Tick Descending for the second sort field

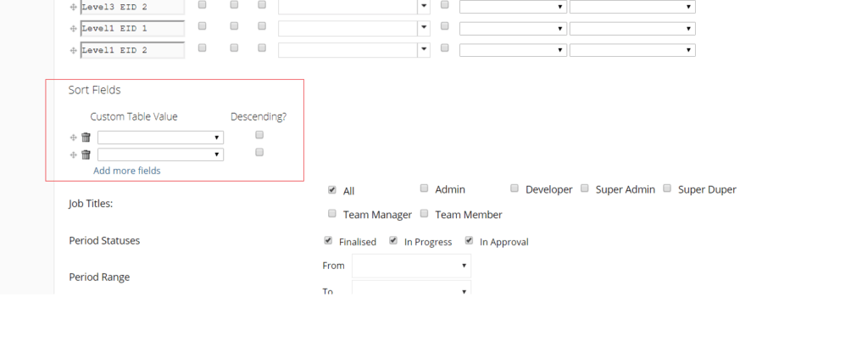[259, 153]
